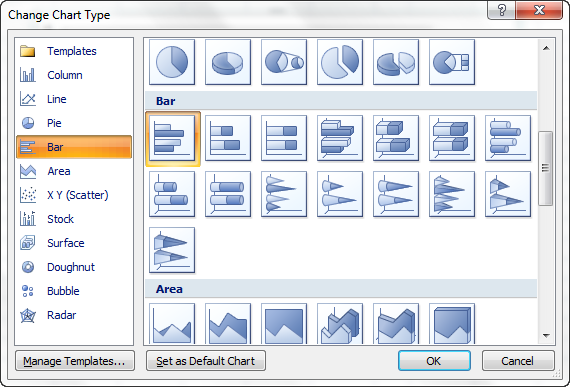Choose the Stacked Bar chart icon

228,138
